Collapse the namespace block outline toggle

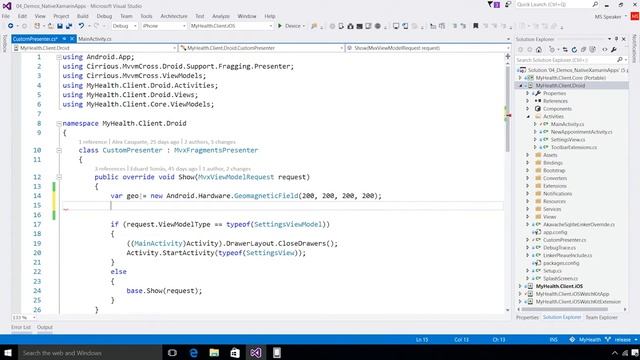[x=59, y=123]
